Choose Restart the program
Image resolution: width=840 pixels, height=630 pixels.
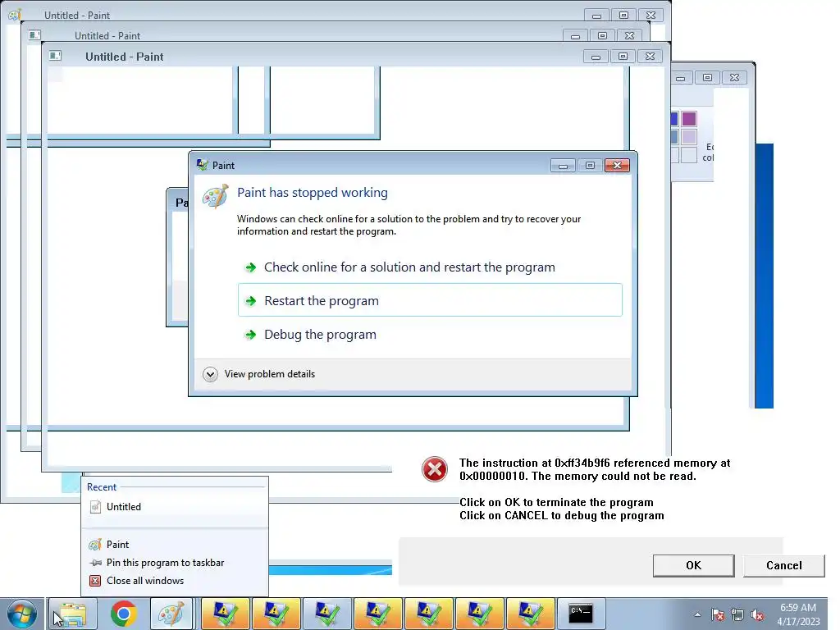pyautogui.click(x=430, y=300)
